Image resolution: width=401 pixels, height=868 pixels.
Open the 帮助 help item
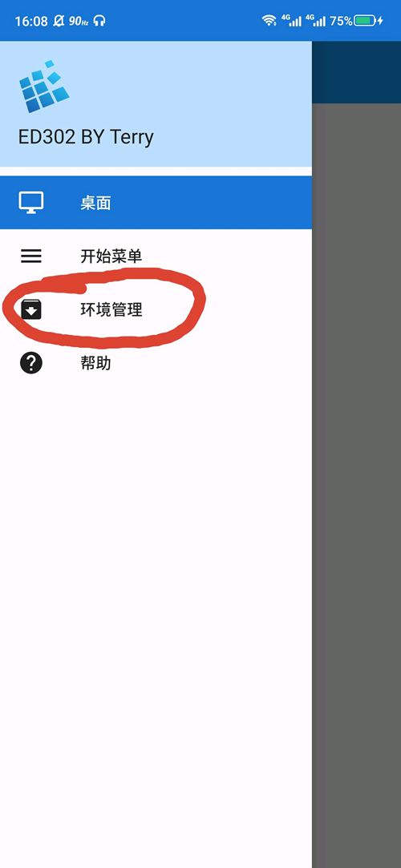(156, 362)
